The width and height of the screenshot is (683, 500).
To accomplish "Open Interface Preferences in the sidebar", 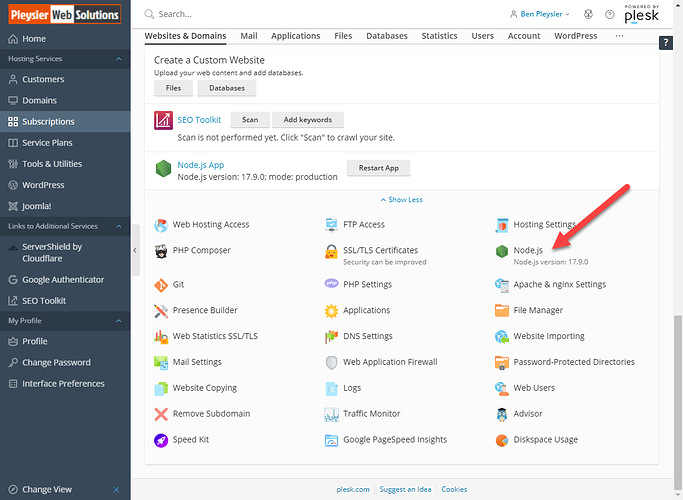I will click(x=65, y=384).
